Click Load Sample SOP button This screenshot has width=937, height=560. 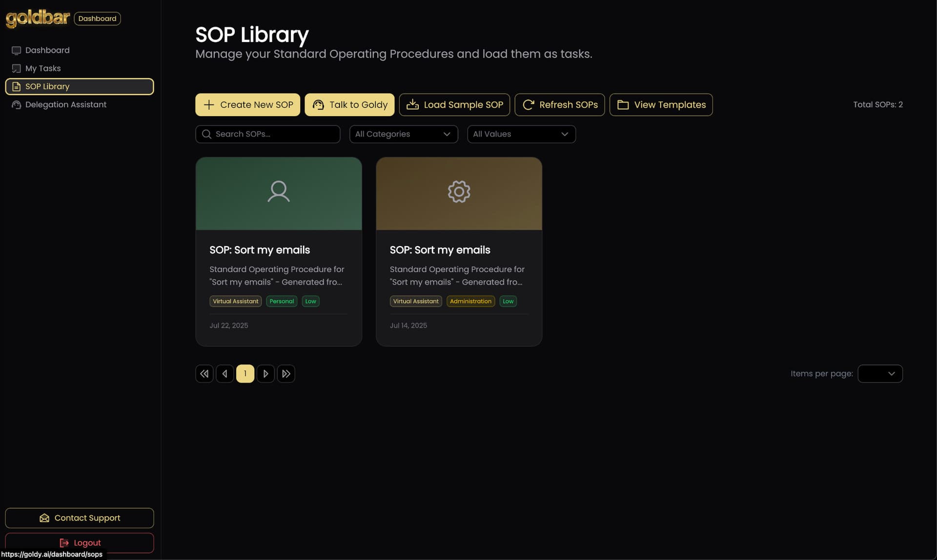(454, 105)
